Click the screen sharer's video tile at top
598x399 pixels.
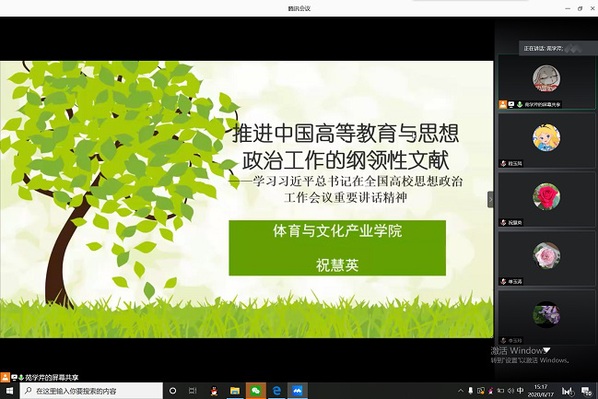(546, 82)
